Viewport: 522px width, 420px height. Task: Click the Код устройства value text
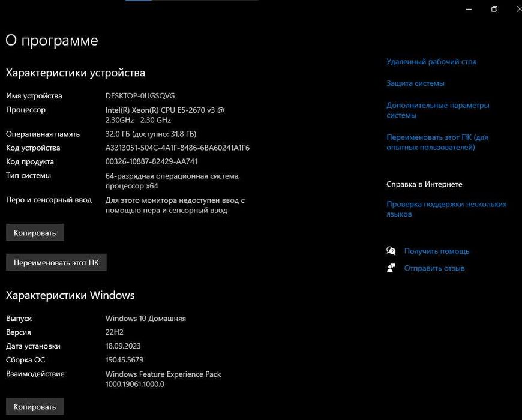pyautogui.click(x=177, y=148)
